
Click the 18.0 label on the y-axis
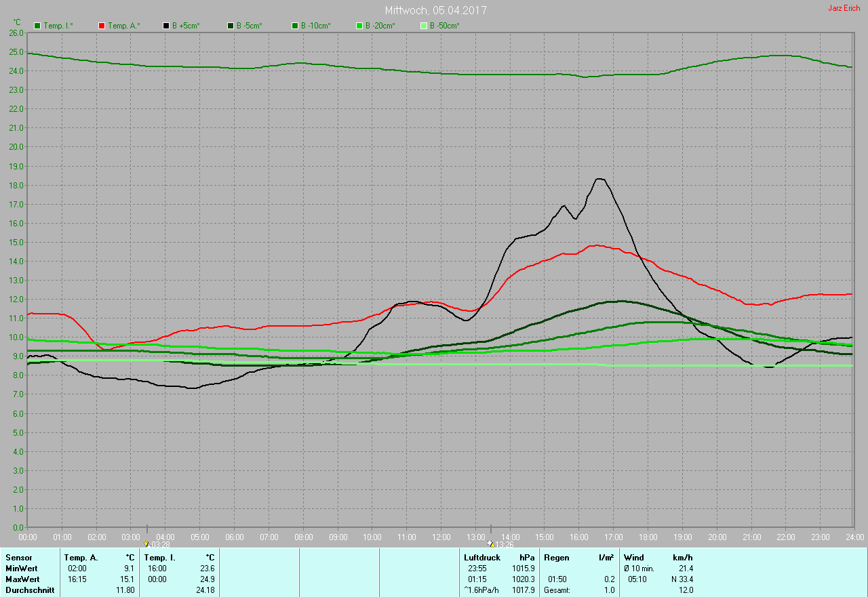click(16, 185)
